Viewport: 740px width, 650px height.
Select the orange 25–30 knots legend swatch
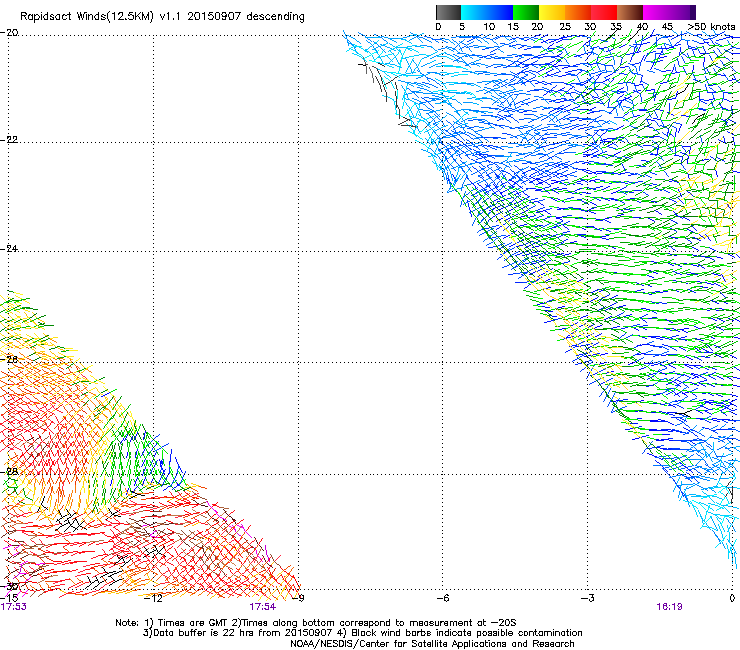click(x=578, y=12)
